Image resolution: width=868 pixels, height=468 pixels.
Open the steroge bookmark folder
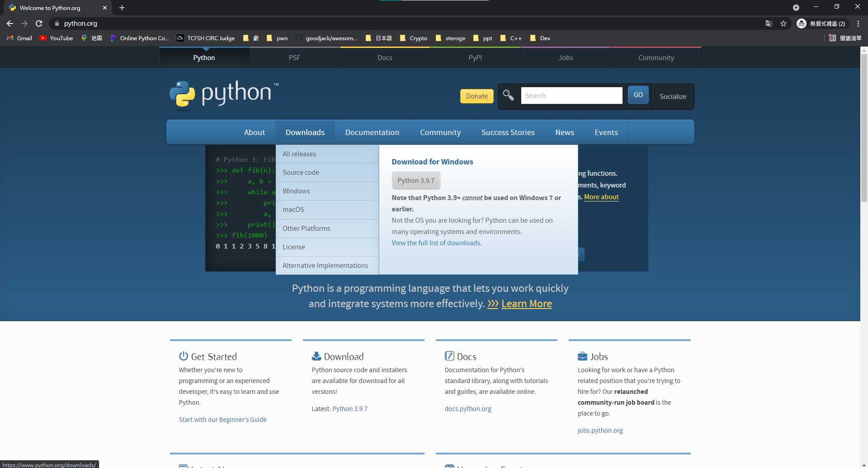coord(450,38)
